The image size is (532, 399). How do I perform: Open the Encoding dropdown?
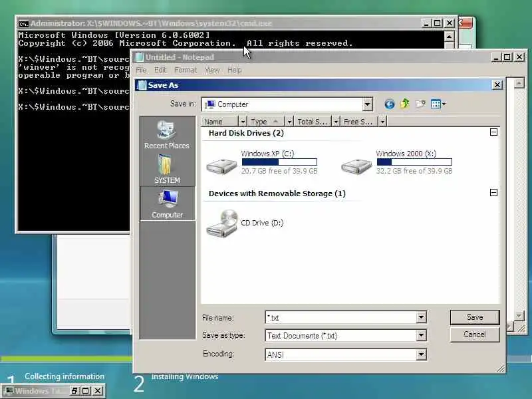tap(421, 354)
